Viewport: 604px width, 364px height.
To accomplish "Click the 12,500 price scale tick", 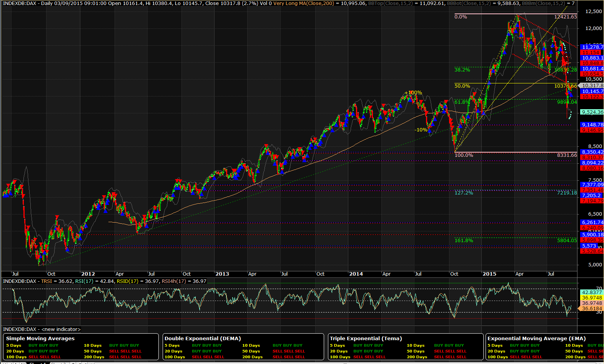I will pyautogui.click(x=594, y=12).
